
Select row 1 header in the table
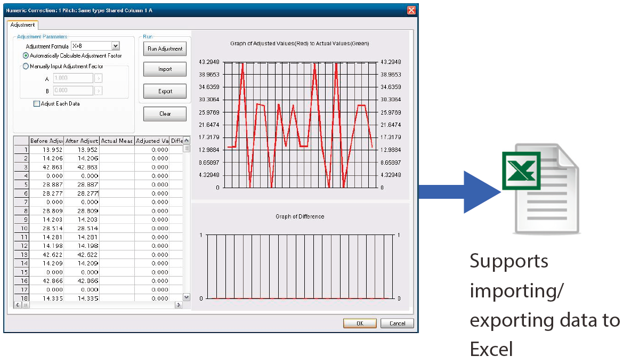pyautogui.click(x=22, y=150)
